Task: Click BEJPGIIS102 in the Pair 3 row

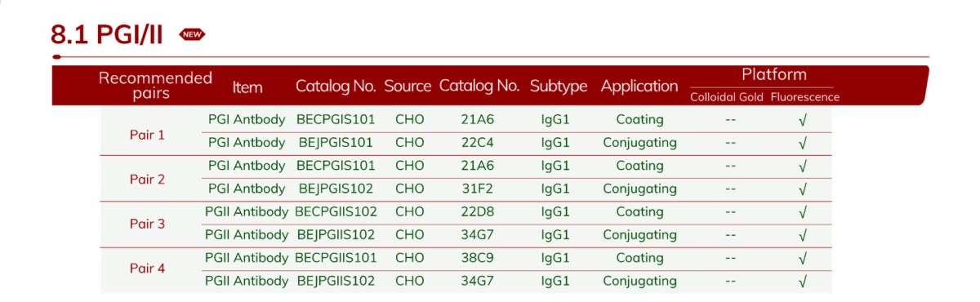Action: tap(336, 235)
